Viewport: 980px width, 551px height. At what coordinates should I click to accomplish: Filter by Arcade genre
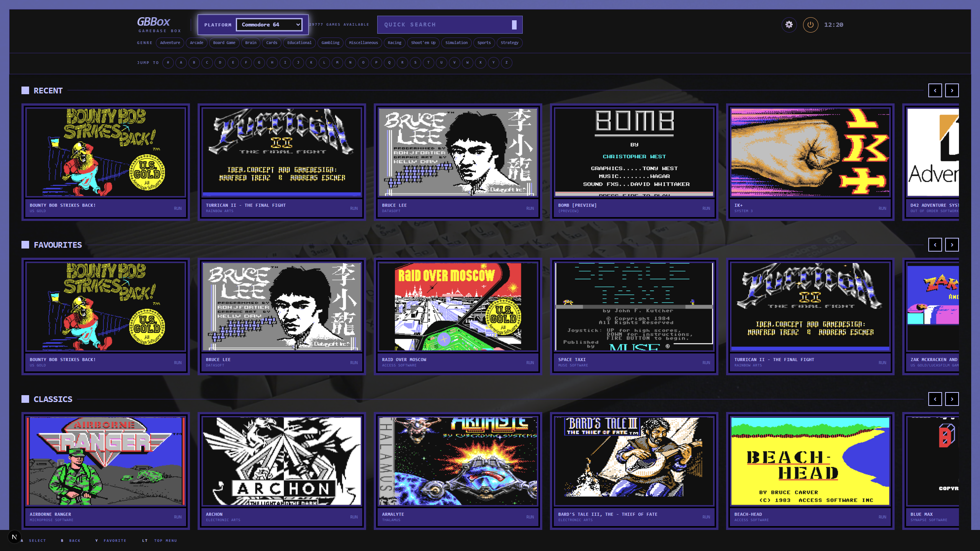[196, 43]
